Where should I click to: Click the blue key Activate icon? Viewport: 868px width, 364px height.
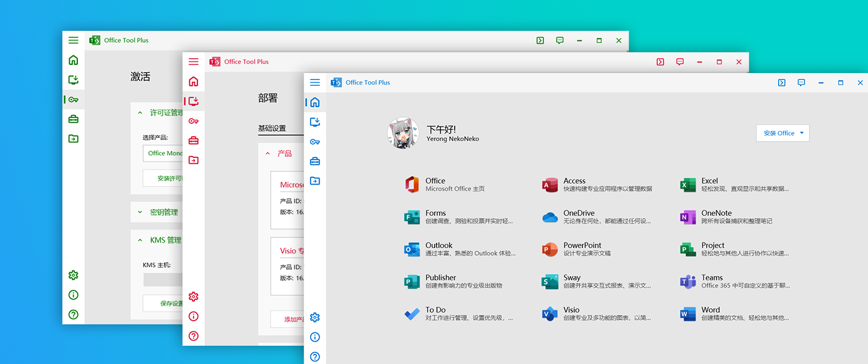[315, 142]
